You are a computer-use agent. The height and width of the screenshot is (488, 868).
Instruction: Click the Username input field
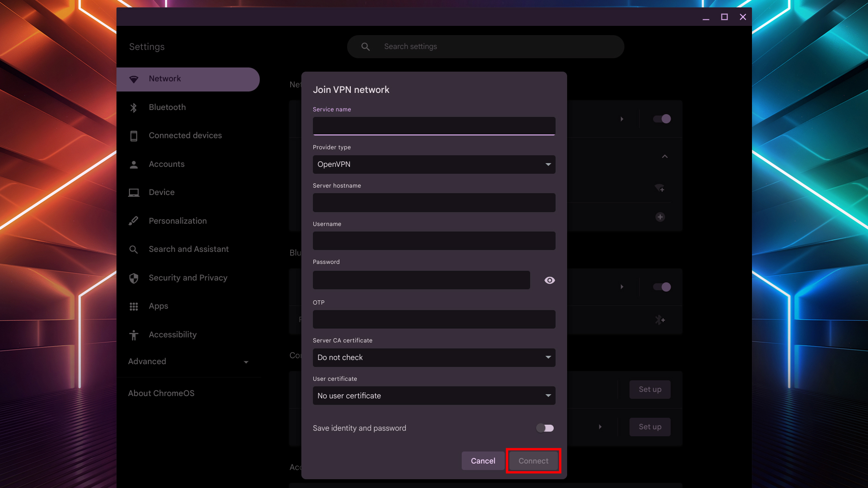434,241
